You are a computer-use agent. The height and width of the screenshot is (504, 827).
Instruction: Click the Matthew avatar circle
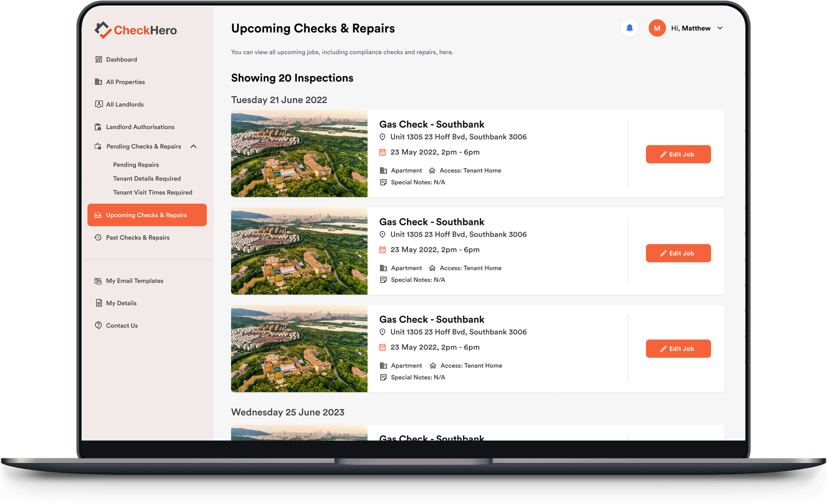click(657, 28)
